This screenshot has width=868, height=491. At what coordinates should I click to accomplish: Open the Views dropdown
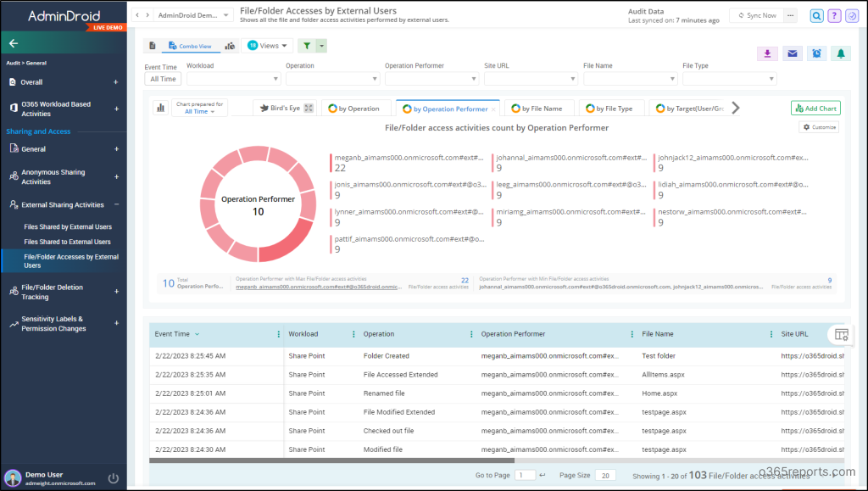[267, 46]
